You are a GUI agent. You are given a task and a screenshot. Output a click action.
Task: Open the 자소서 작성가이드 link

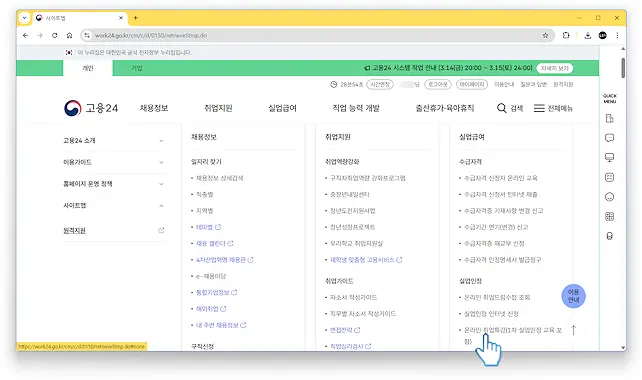click(x=353, y=297)
